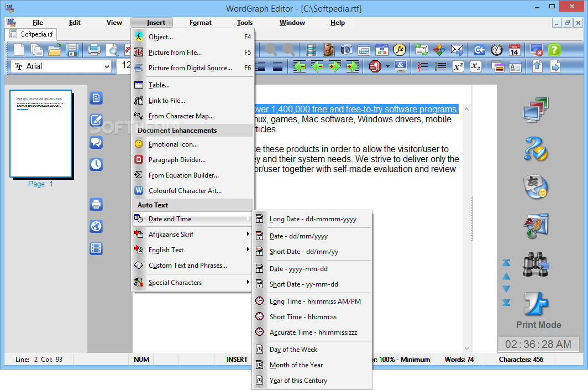Click the green question mark help icon

[554, 50]
